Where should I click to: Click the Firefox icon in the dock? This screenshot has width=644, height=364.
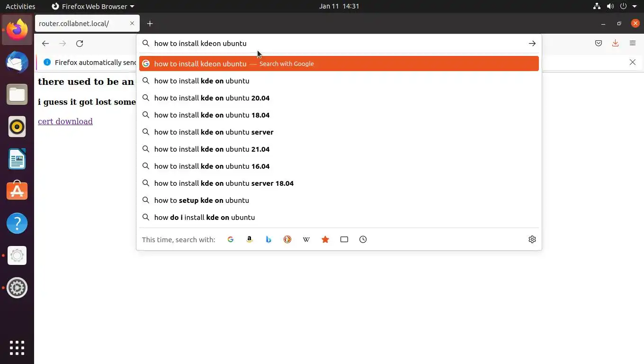(x=17, y=30)
